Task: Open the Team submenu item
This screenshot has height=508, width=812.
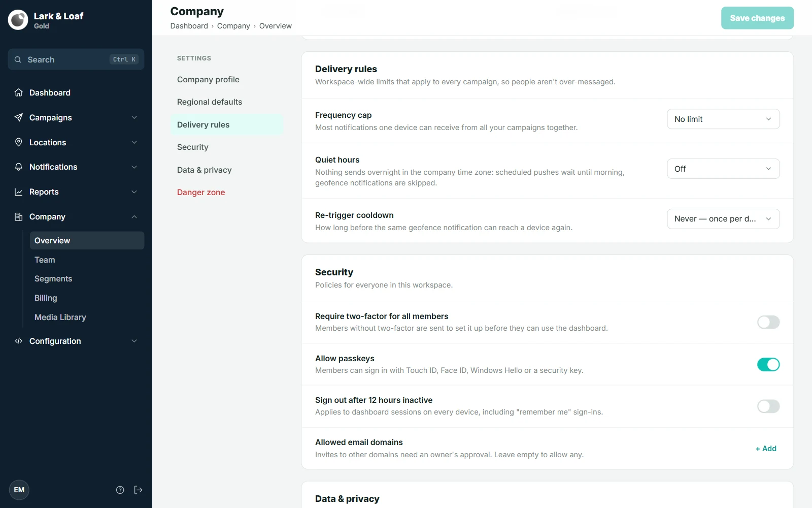Action: [87, 260]
